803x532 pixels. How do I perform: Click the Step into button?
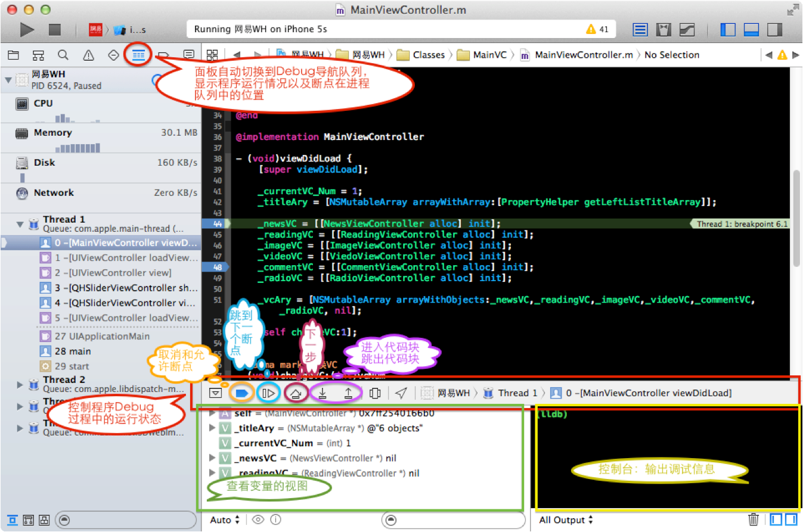(x=323, y=393)
